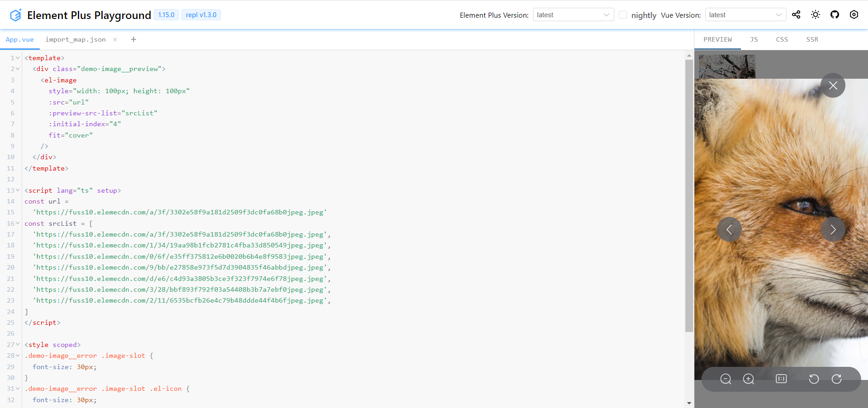Screen dimensions: 868x408
Task: Close the import_map.json tab
Action: pyautogui.click(x=115, y=39)
